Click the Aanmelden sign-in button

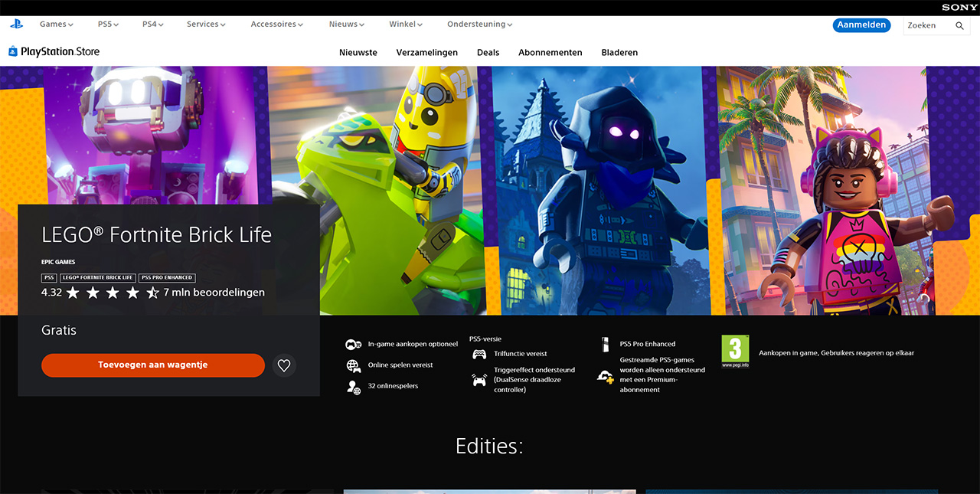861,25
